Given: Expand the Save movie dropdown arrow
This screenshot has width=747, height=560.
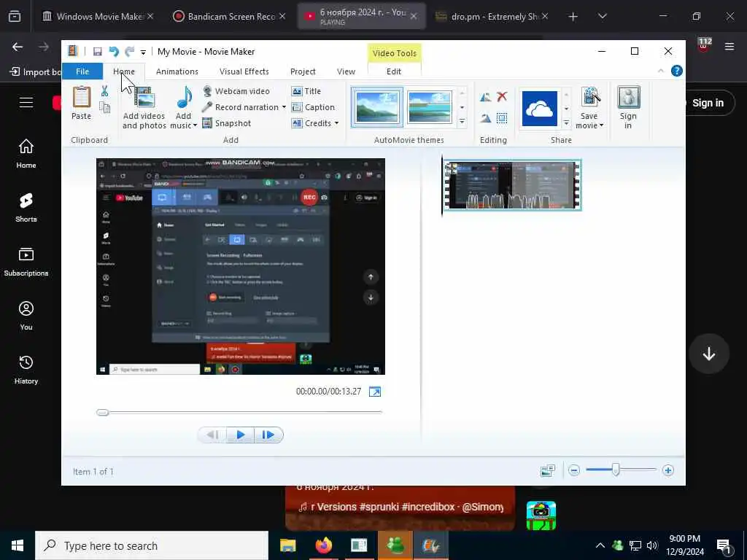Looking at the screenshot, I should pyautogui.click(x=601, y=125).
